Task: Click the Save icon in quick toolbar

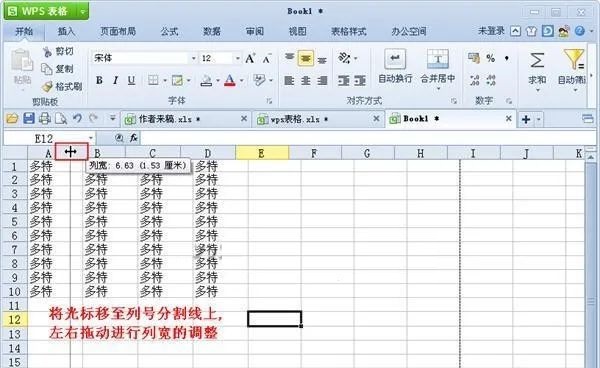Action: 29,119
